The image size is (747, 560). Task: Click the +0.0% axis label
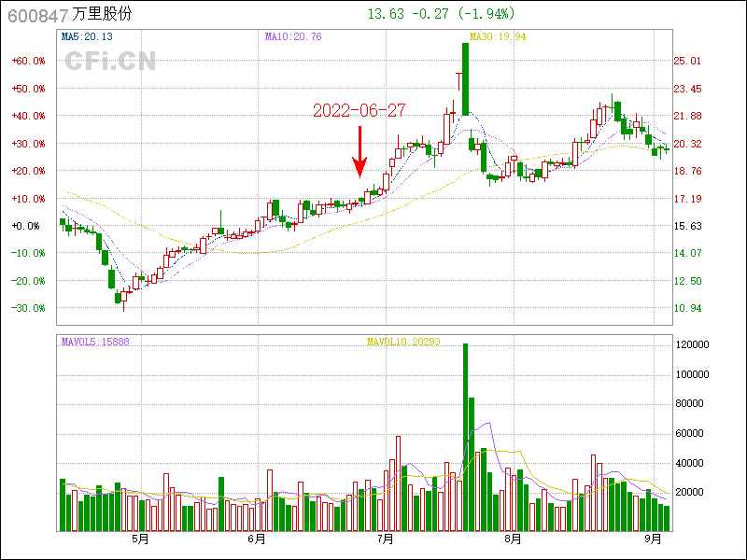tap(26, 226)
